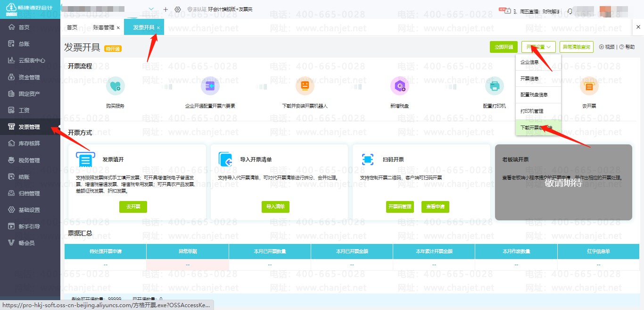Click the 新增税盘 step icon
644x310 pixels.
pyautogui.click(x=399, y=86)
